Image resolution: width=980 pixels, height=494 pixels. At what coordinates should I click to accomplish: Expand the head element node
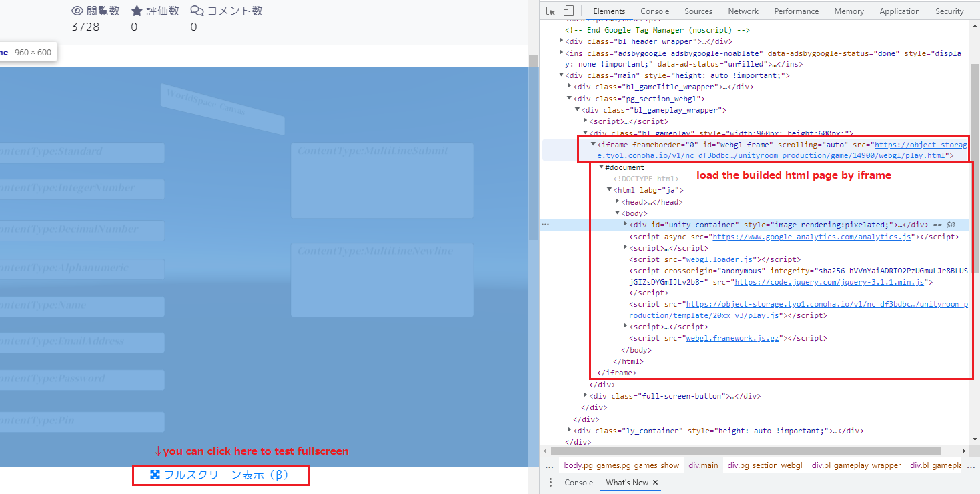pos(618,201)
